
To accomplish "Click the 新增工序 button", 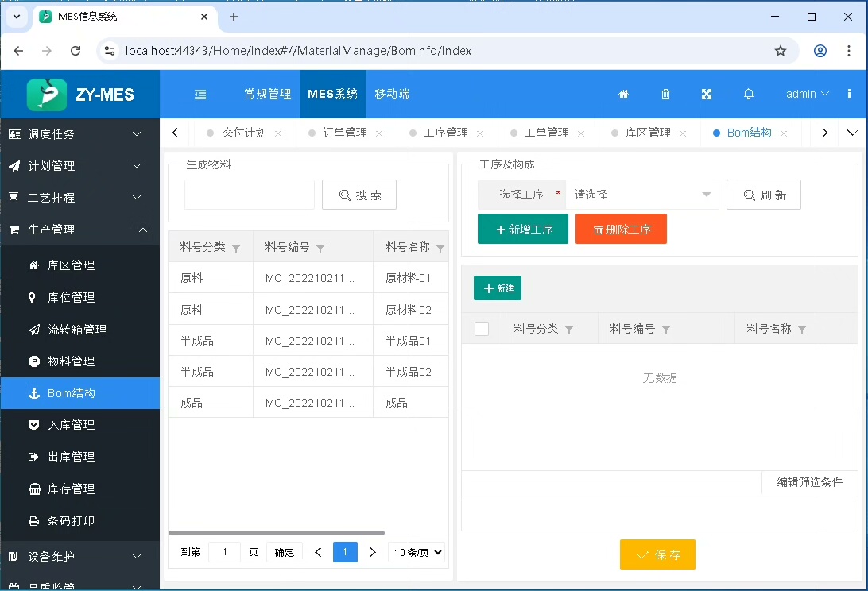I will click(523, 229).
